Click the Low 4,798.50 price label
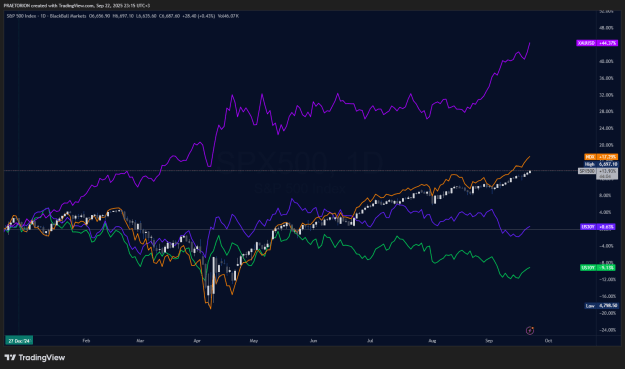 point(601,306)
